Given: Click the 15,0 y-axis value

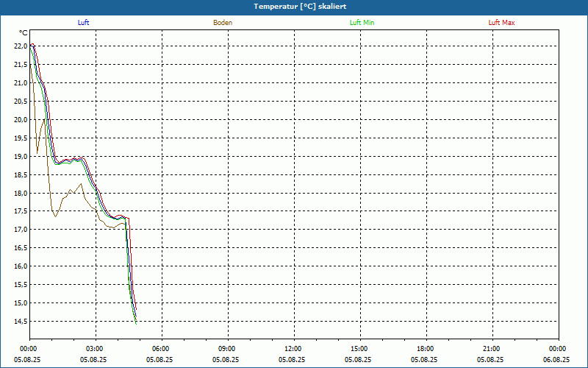Looking at the screenshot, I should click(21, 303).
